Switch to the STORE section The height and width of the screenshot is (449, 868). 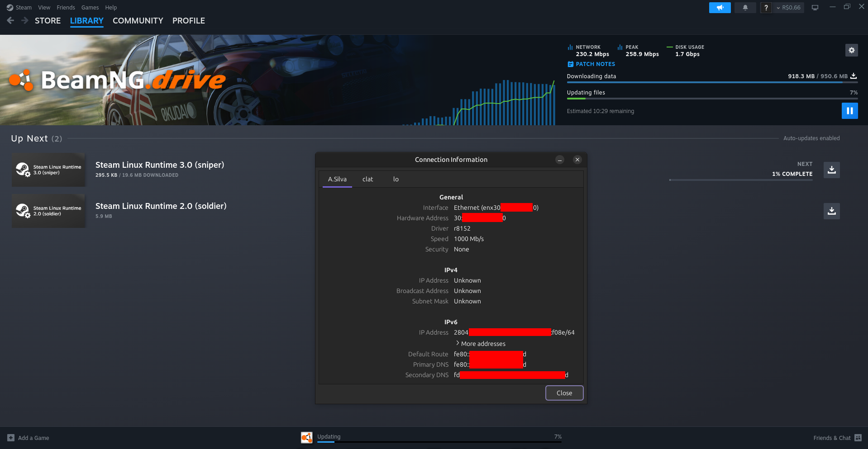pos(48,21)
